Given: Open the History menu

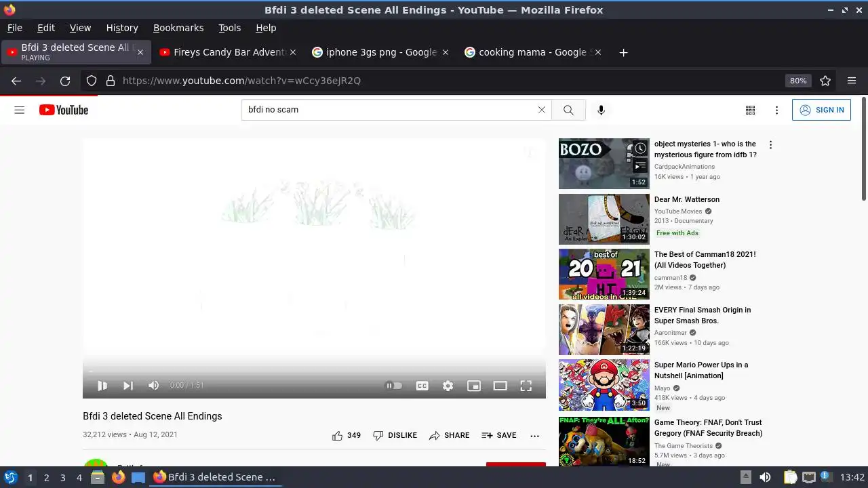Looking at the screenshot, I should click(122, 28).
